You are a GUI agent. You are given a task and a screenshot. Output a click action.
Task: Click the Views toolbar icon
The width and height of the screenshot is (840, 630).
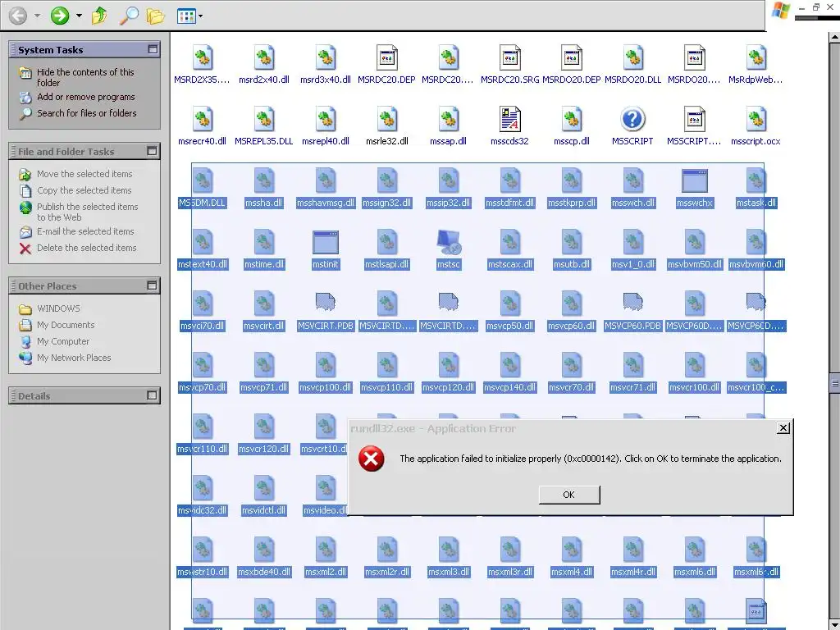pyautogui.click(x=186, y=16)
